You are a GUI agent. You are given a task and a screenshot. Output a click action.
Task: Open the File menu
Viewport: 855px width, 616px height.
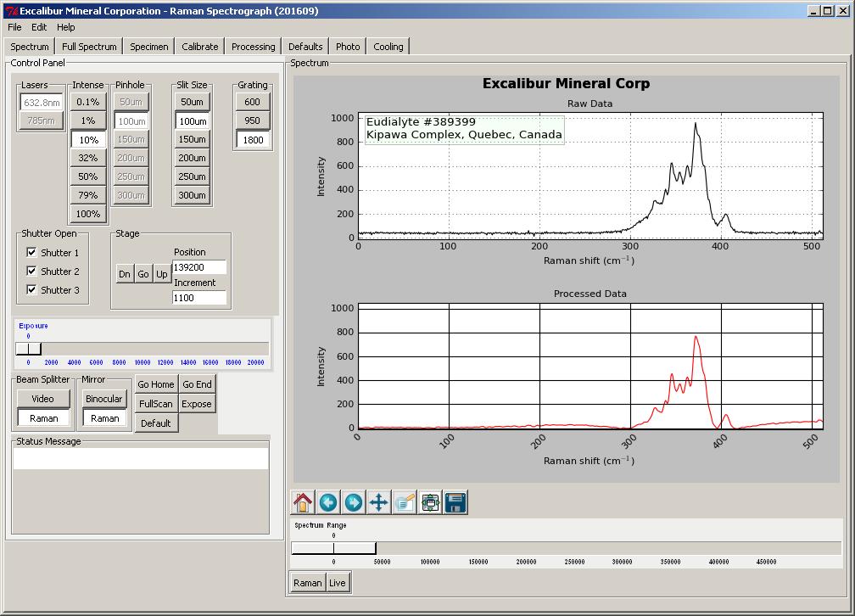pyautogui.click(x=14, y=27)
